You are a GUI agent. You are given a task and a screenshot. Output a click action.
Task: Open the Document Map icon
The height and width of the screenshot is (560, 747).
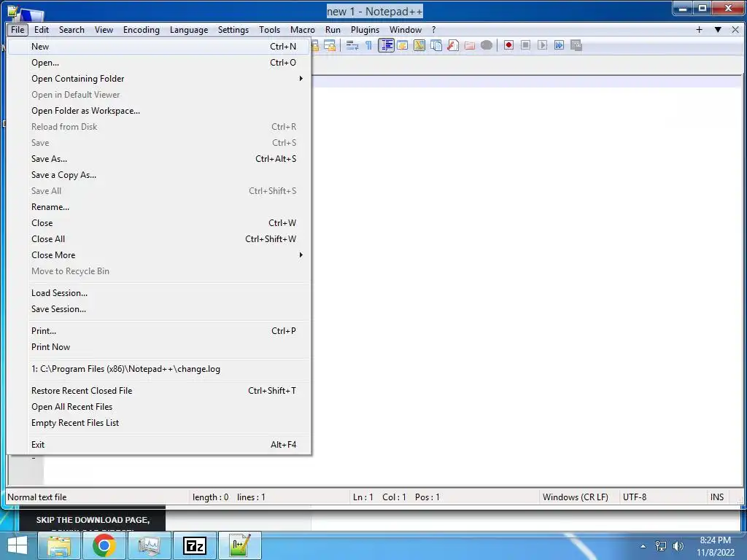point(419,45)
